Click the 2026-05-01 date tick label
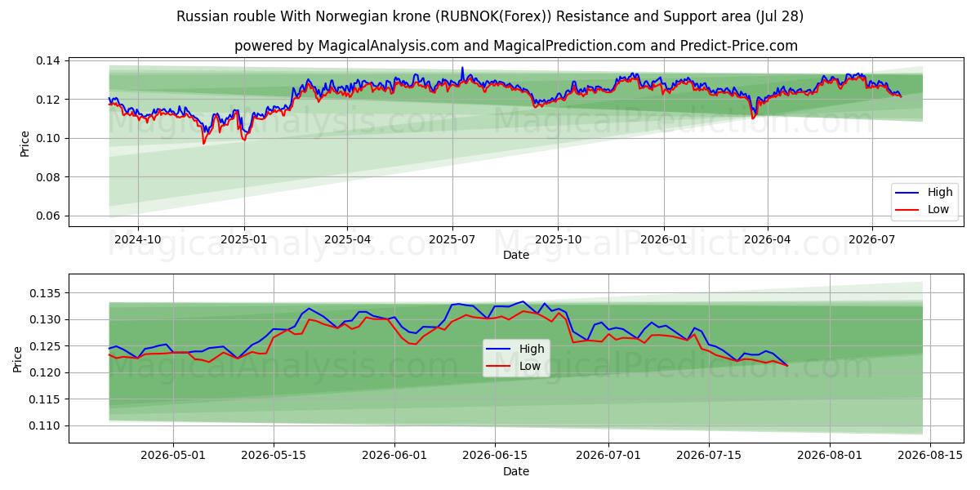Image resolution: width=980 pixels, height=490 pixels. point(172,456)
